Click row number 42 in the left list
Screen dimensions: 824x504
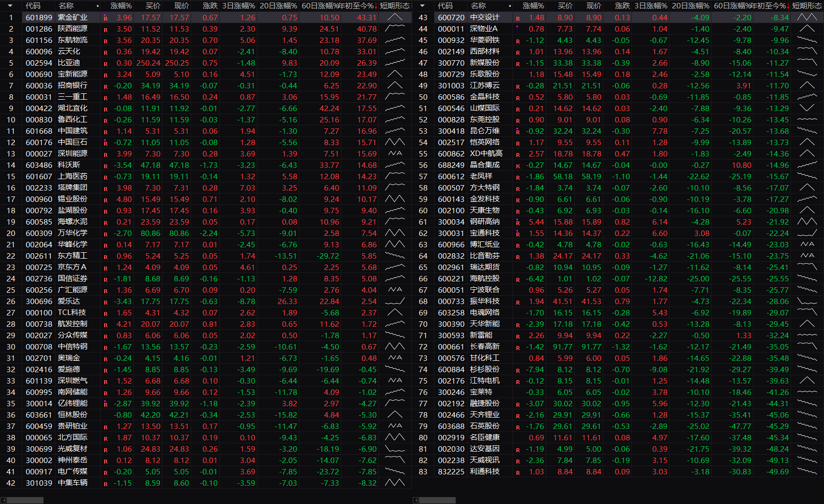click(11, 483)
